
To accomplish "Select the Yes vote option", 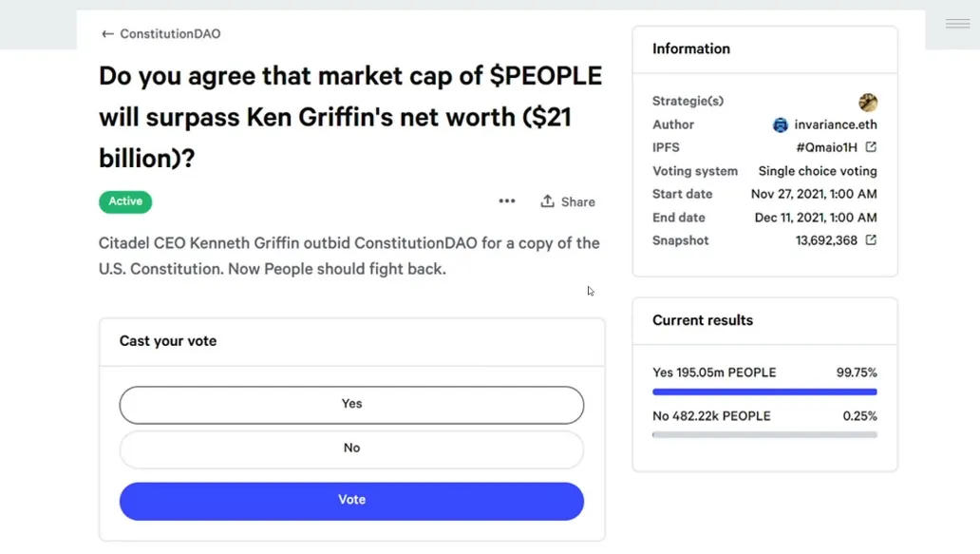I will pos(351,404).
